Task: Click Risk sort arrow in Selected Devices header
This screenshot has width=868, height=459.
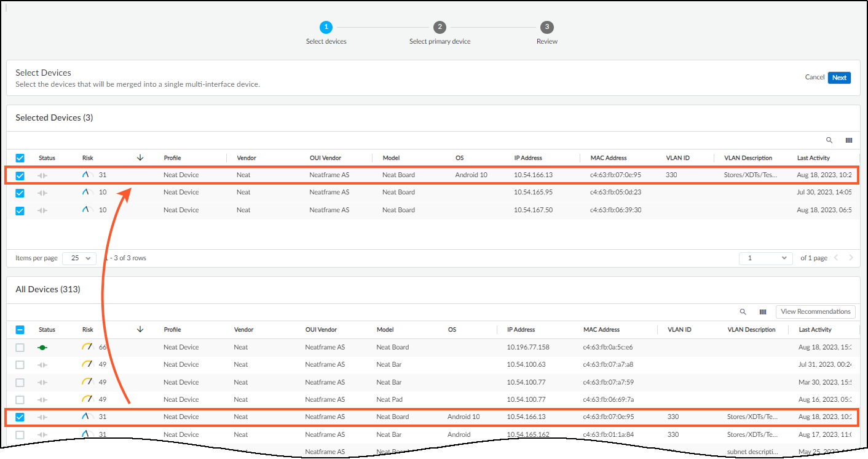Action: 140,158
